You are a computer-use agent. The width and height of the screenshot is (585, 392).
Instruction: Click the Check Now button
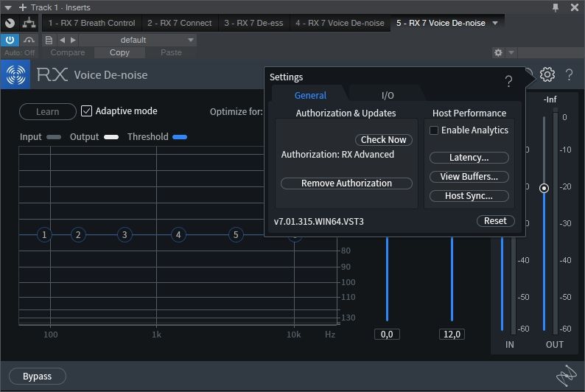pyautogui.click(x=383, y=140)
